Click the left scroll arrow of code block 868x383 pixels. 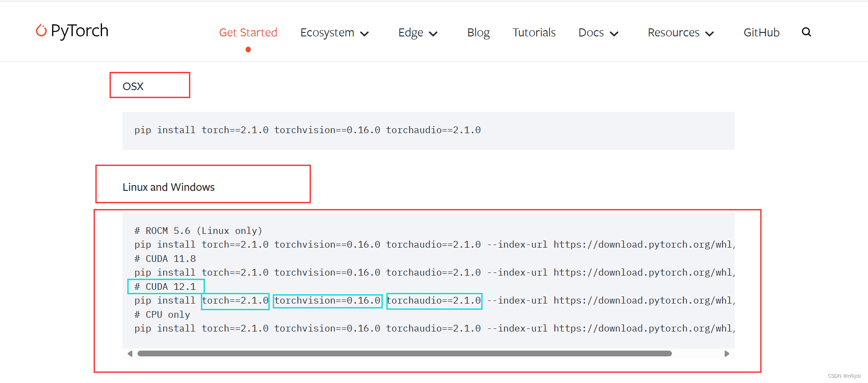coord(130,354)
